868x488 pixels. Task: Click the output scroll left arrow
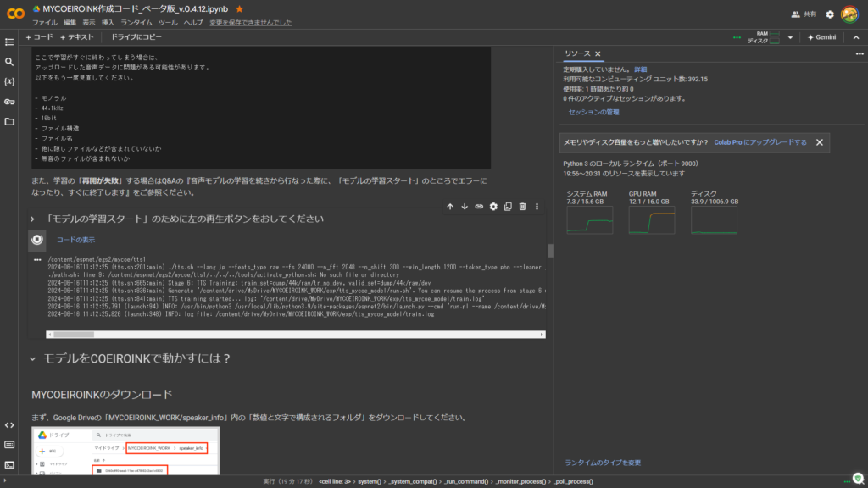[x=50, y=335]
